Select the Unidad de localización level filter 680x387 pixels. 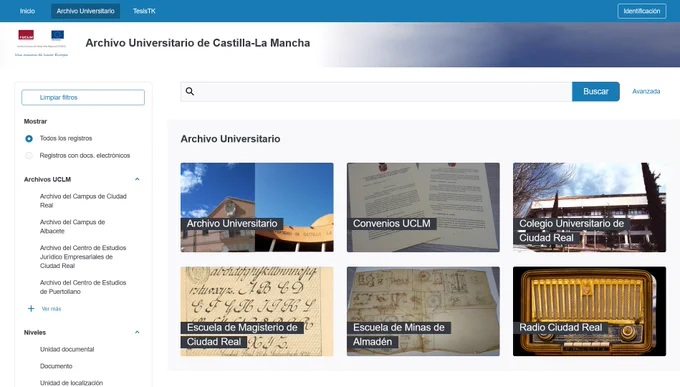72,383
